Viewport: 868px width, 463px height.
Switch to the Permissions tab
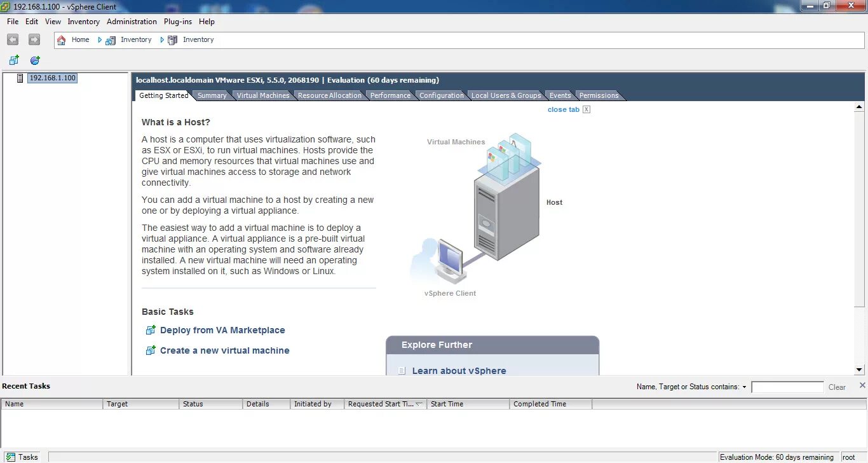point(599,95)
